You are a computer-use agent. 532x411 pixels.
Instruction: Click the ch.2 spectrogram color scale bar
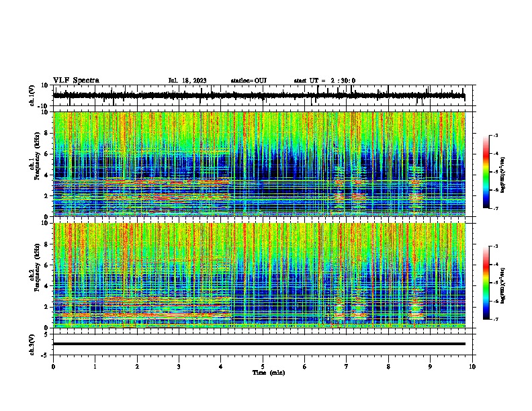pos(486,283)
